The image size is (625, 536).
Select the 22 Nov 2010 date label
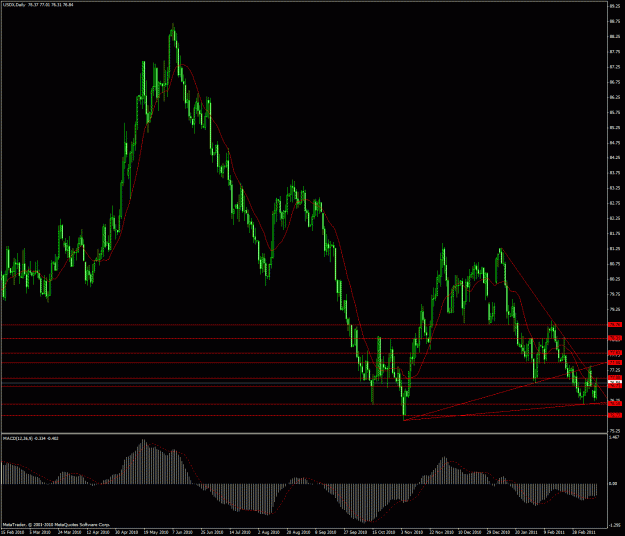441,532
